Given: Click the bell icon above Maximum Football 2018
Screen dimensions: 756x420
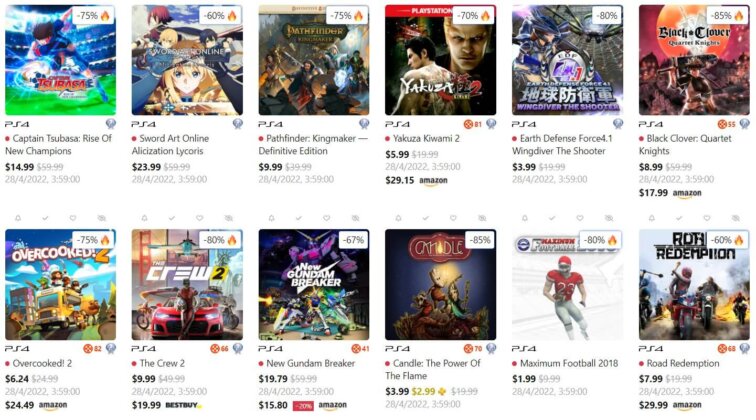Looking at the screenshot, I should point(525,218).
